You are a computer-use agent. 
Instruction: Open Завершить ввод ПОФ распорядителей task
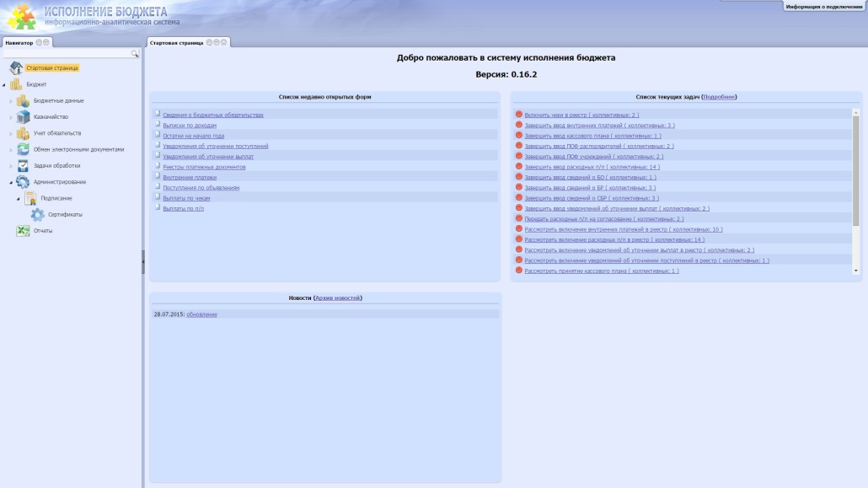(599, 147)
